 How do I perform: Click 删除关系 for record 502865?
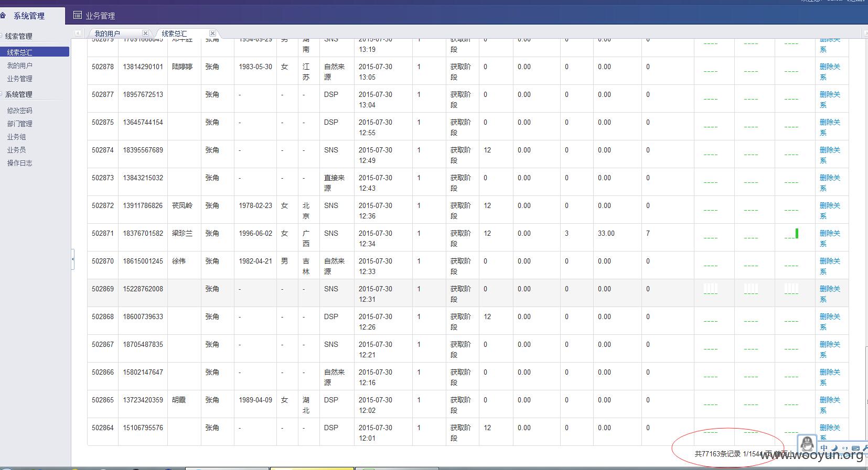[830, 405]
